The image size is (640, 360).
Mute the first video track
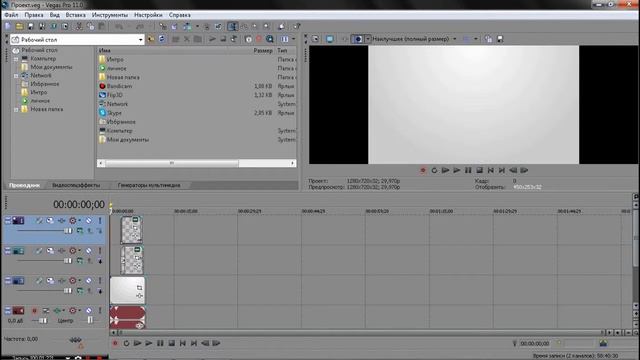[x=89, y=220]
